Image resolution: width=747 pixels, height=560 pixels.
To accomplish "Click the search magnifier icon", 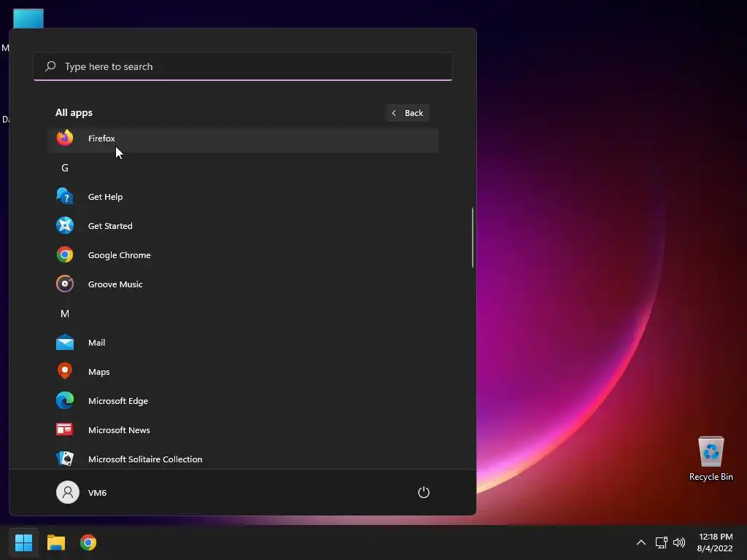I will pyautogui.click(x=50, y=66).
